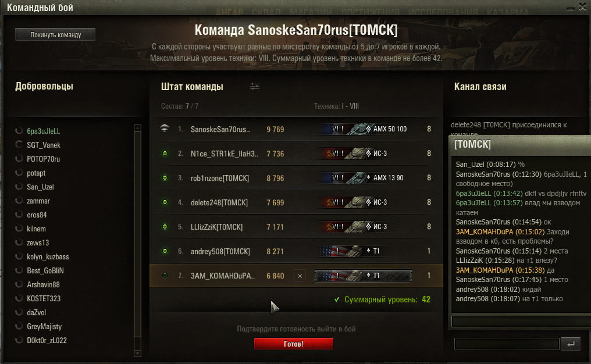The image size is (591, 364).
Task: Toggle ready status dot for delete248
Action: click(x=165, y=202)
